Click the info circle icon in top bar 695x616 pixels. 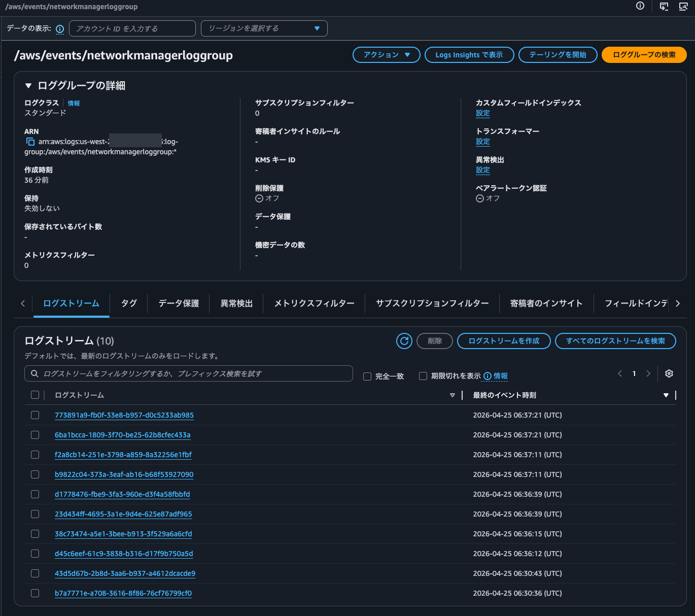point(640,6)
